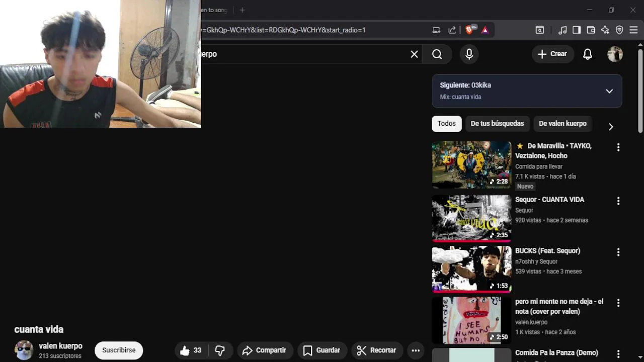Click title 'Comida Pa la Panza (Demo)'
The image size is (644, 362).
tap(556, 353)
